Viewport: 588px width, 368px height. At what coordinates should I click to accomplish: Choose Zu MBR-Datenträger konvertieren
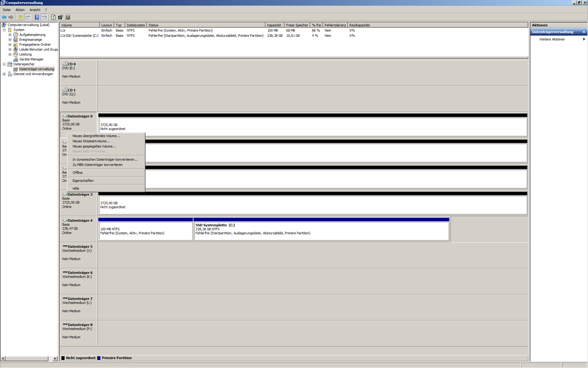[x=97, y=165]
